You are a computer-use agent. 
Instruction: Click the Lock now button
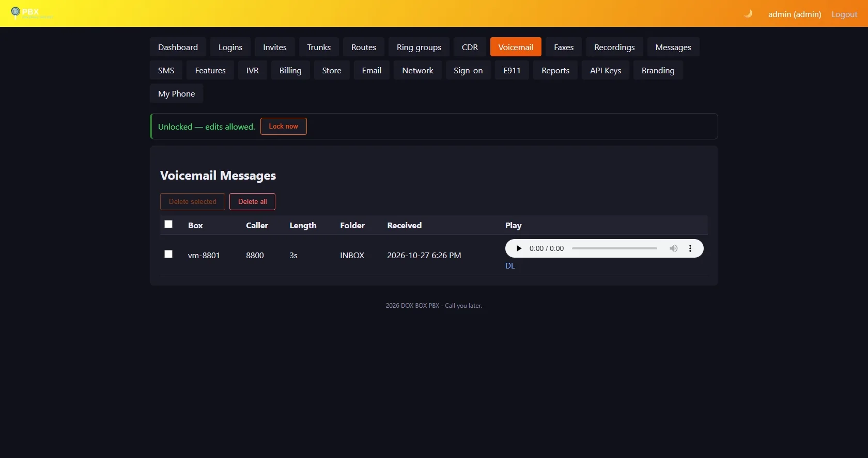click(x=284, y=126)
